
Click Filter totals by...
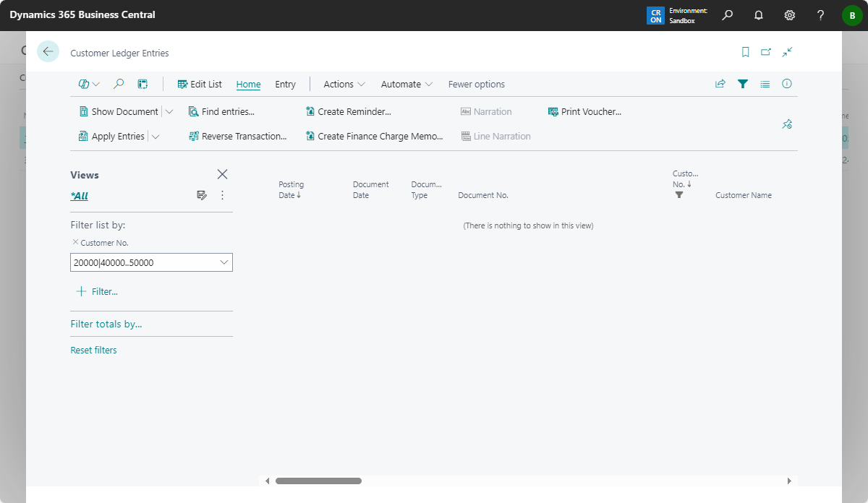106,324
